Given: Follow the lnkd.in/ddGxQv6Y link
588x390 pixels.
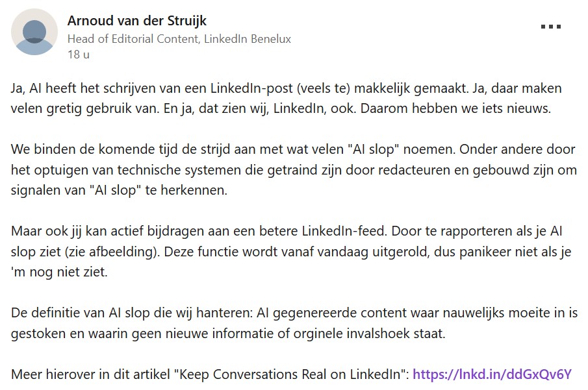Looking at the screenshot, I should pos(492,374).
